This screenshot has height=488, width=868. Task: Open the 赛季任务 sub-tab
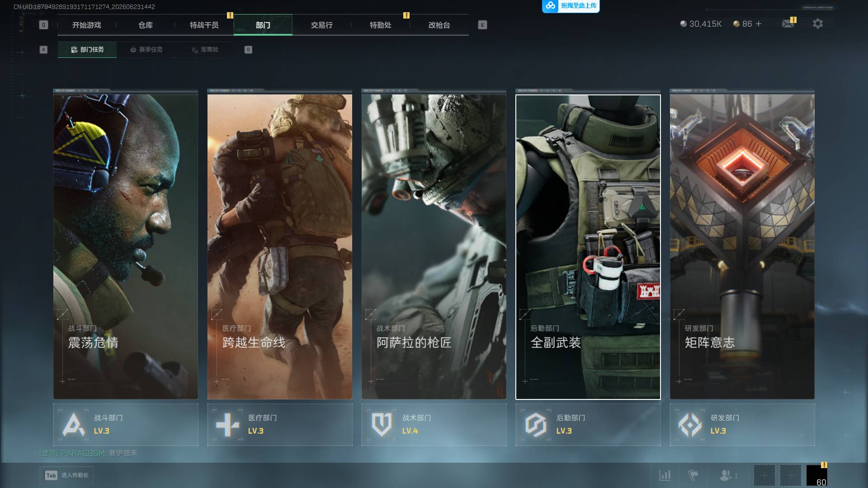[x=146, y=50]
